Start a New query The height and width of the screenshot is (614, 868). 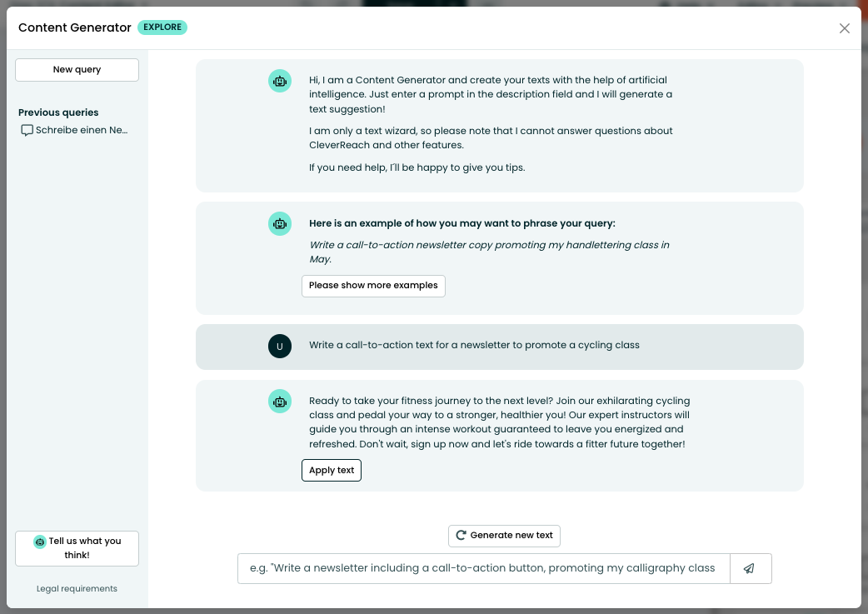point(77,70)
